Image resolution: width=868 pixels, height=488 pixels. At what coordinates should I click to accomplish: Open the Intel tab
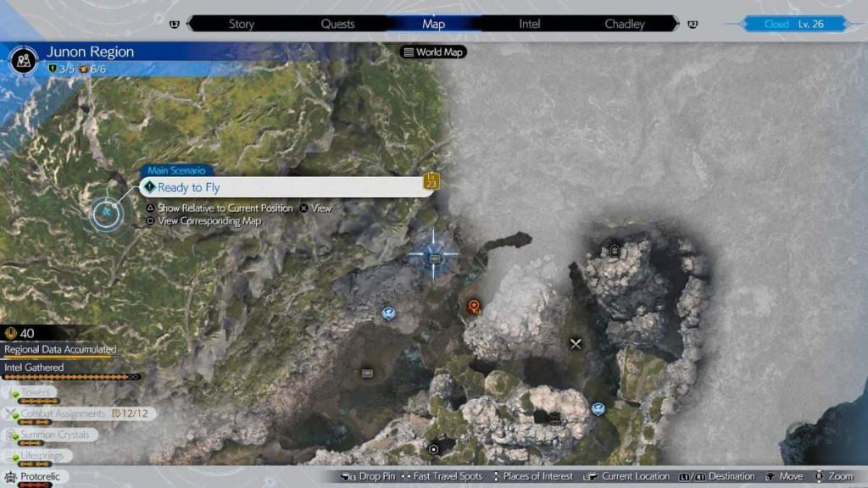(529, 24)
